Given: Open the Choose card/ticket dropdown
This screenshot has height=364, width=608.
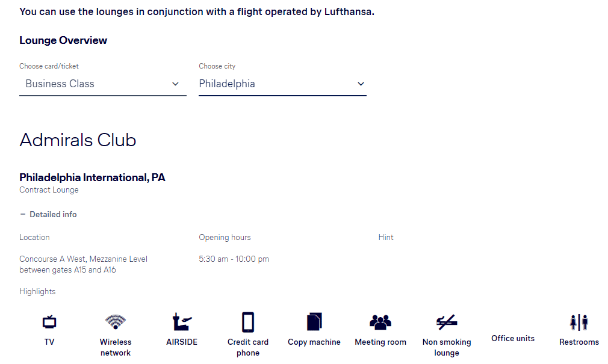Looking at the screenshot, I should (x=103, y=84).
